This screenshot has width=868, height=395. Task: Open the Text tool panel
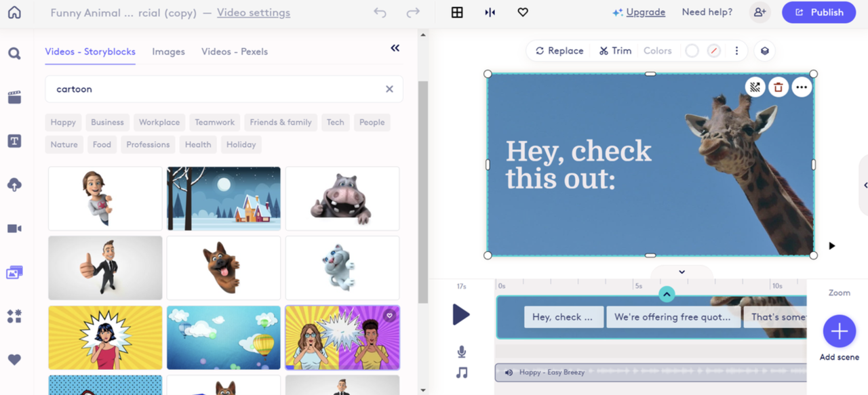point(14,141)
